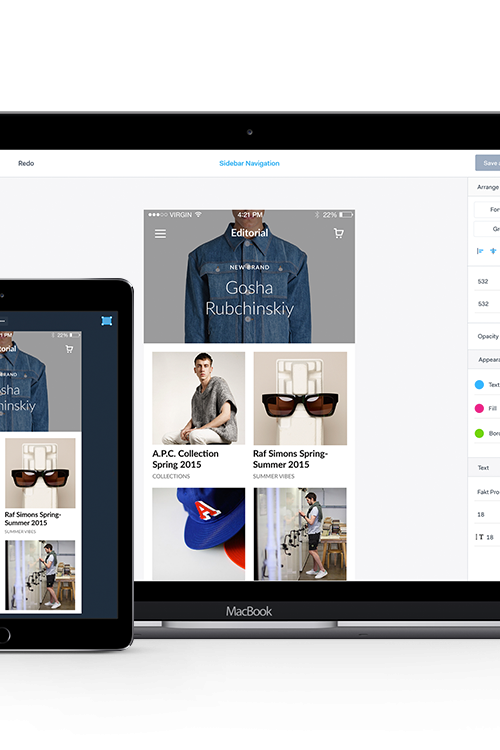Viewport: 500px width, 750px height.
Task: Select the Text panel section header
Action: click(x=483, y=468)
